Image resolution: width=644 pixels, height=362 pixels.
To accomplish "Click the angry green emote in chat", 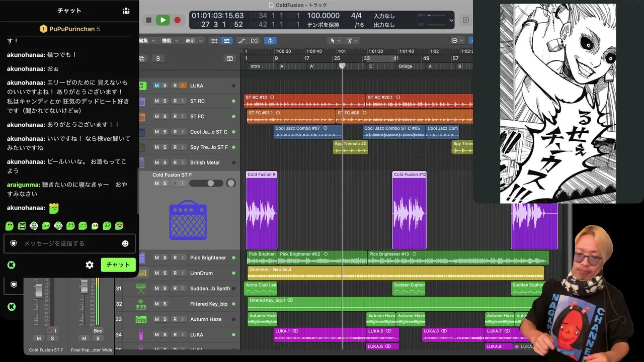I will [22, 226].
